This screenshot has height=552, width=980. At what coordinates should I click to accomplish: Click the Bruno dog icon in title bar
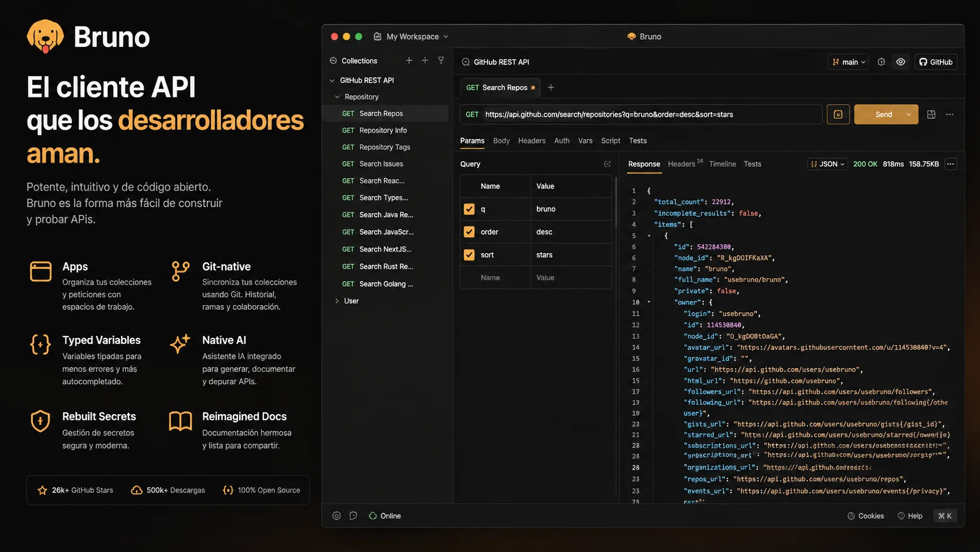click(631, 36)
